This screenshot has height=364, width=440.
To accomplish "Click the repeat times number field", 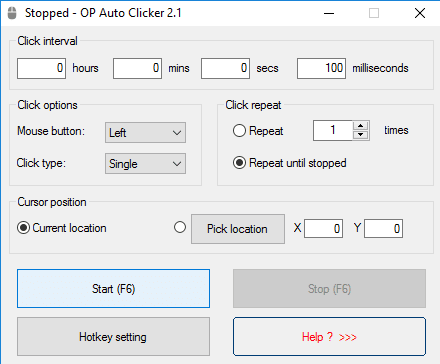I will [333, 130].
